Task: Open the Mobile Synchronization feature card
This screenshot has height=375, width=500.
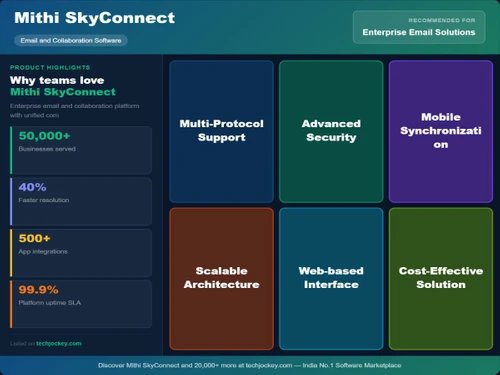Action: coord(441,131)
